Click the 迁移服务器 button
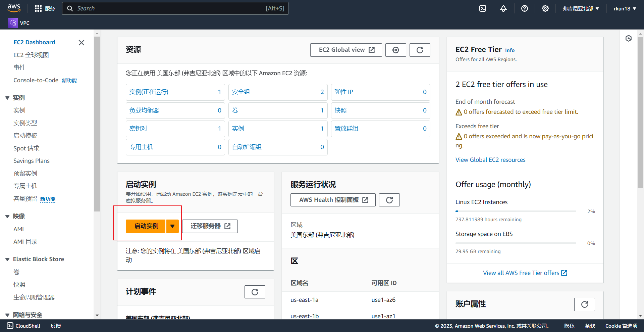 [210, 226]
